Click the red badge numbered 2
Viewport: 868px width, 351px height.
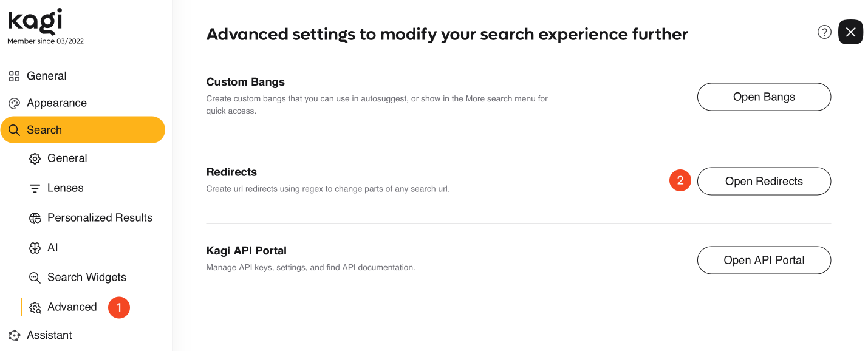(x=680, y=180)
